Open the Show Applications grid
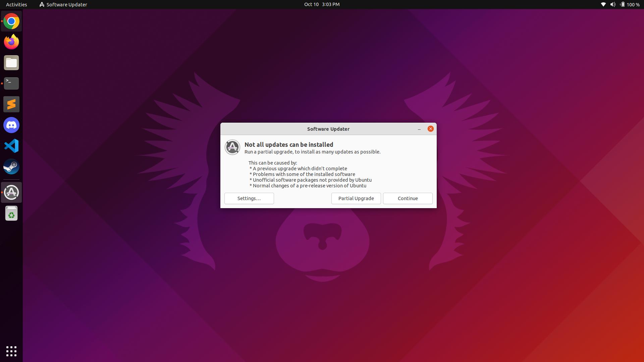Viewport: 644px width, 362px height. pos(11,351)
